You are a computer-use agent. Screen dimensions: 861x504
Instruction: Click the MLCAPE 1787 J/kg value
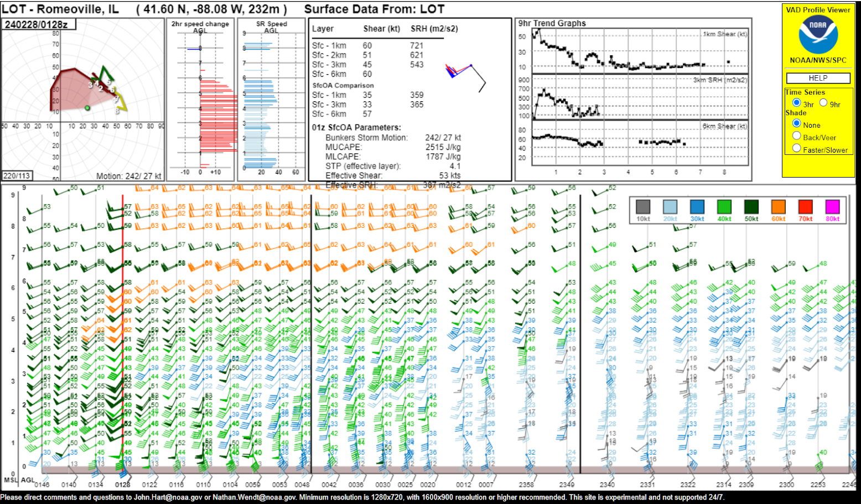point(443,157)
